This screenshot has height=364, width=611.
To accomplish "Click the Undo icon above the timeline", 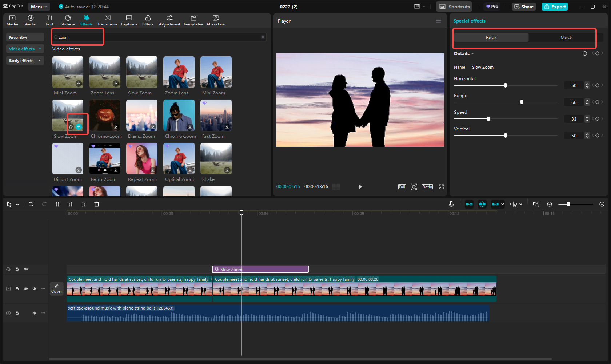I will [31, 204].
